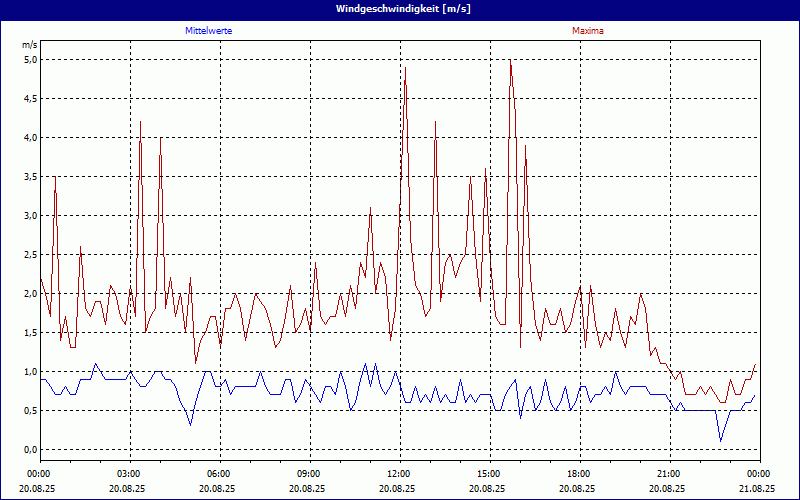Select the red Maxima legend label
This screenshot has height=500, width=800.
[587, 31]
